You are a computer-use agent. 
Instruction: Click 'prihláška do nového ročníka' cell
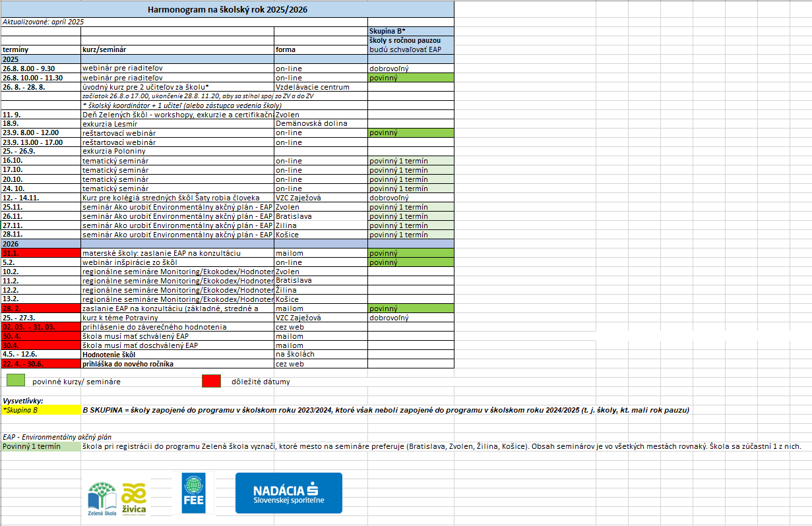click(177, 363)
